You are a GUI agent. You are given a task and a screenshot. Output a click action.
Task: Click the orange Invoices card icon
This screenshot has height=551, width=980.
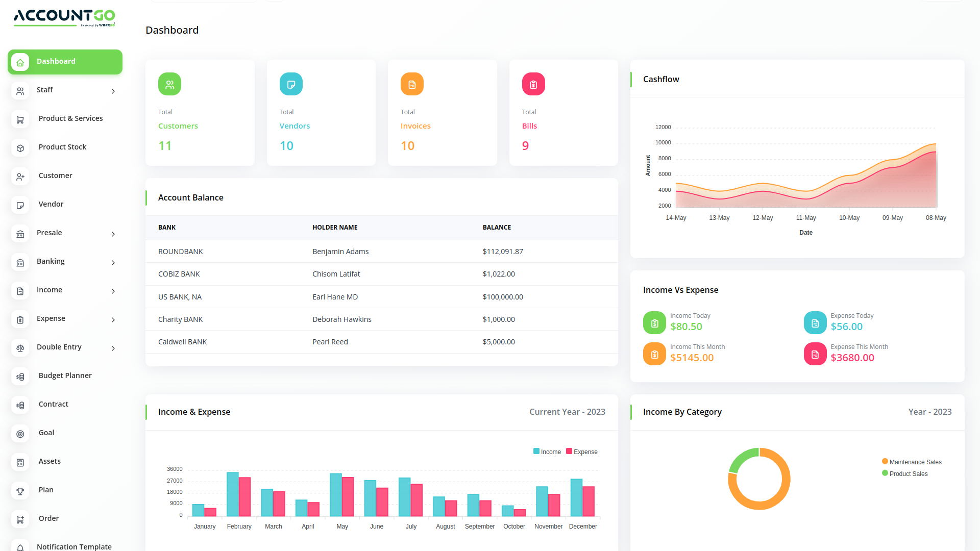412,84
